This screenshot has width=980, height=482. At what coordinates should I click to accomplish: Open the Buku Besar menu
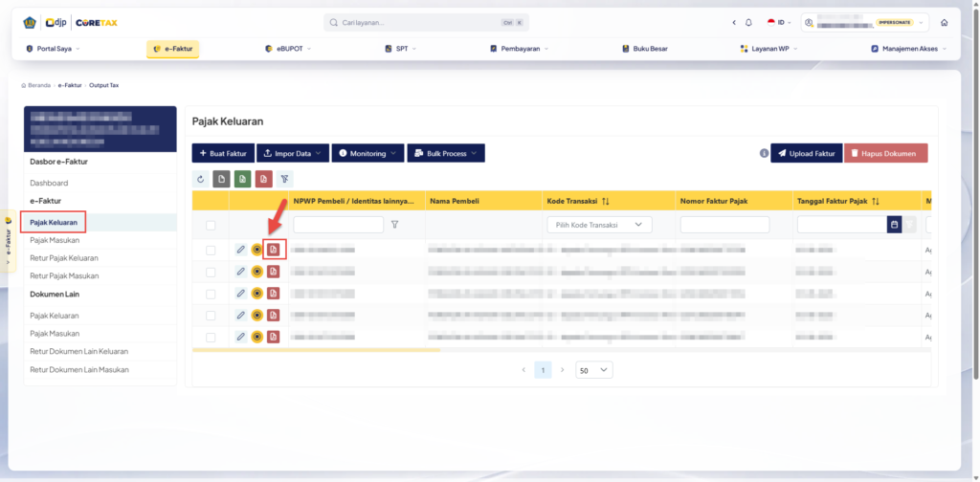pos(645,49)
